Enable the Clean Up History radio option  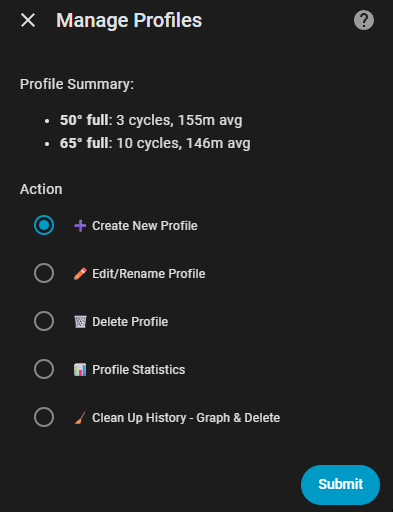click(44, 417)
